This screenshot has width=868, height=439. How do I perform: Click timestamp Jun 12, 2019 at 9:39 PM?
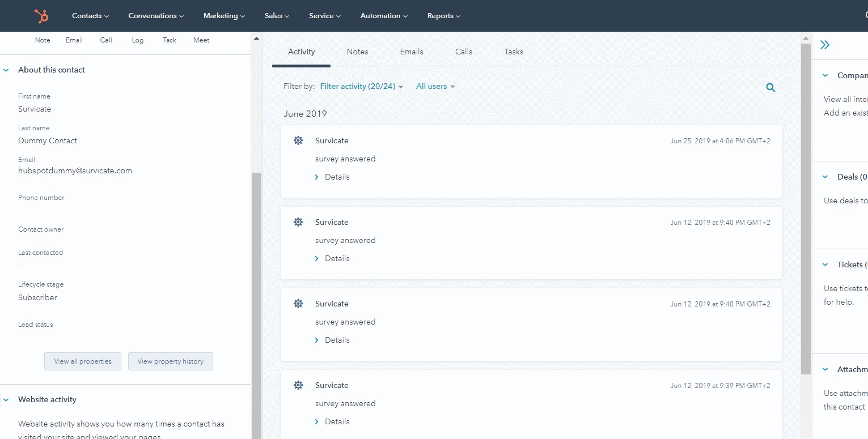tap(720, 386)
